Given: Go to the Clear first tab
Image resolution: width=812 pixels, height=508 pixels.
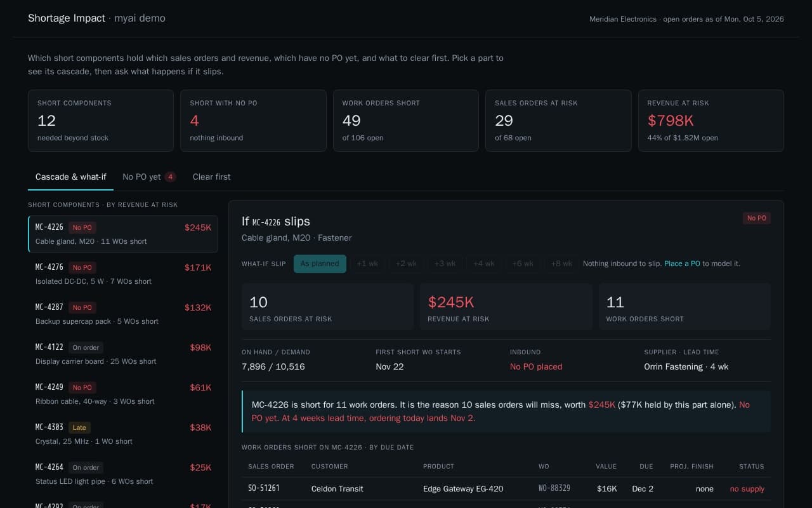Looking at the screenshot, I should (211, 177).
